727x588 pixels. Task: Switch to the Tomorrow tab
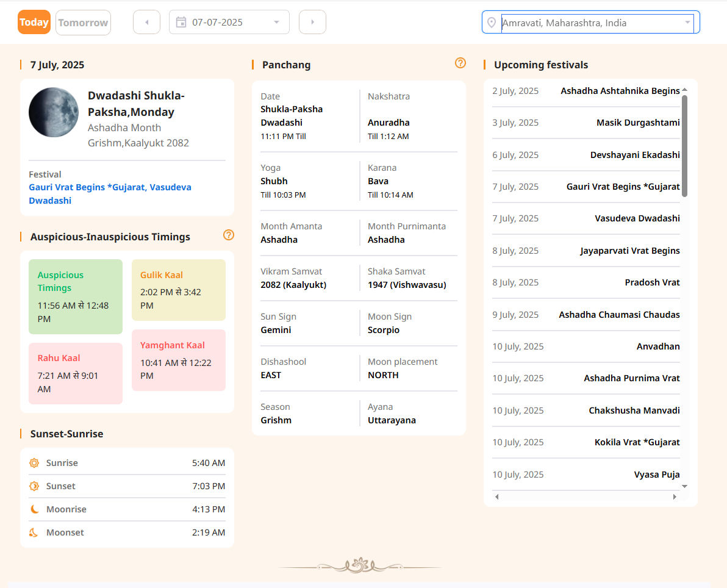[83, 23]
